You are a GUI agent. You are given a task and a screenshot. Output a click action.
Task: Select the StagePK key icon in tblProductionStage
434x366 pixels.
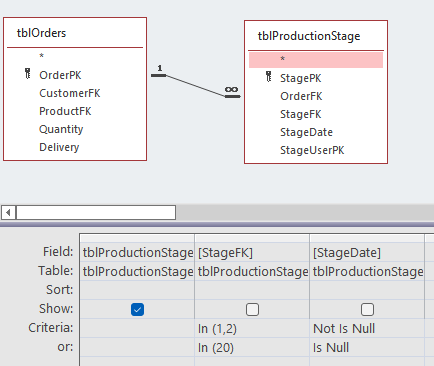269,77
